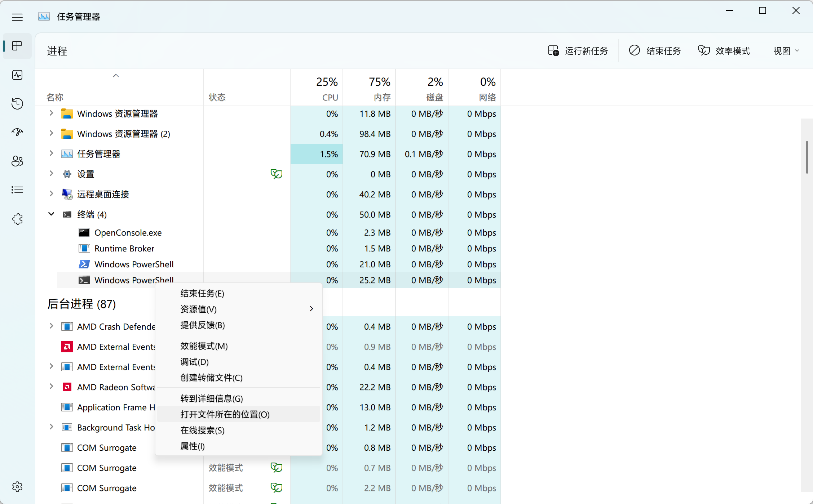Viewport: 813px width, 504px height.
Task: Toggle Efficiency mode toolbar button
Action: 724,51
